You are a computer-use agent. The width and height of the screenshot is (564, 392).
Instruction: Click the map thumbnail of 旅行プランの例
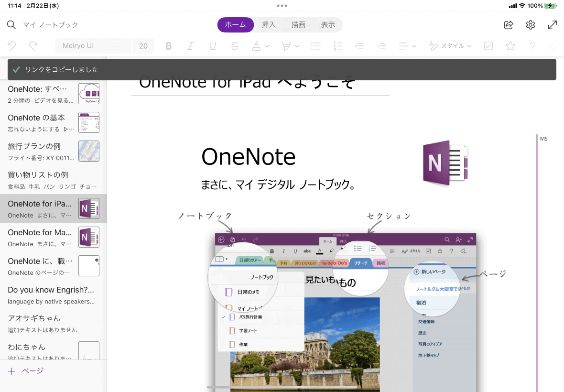coord(89,151)
